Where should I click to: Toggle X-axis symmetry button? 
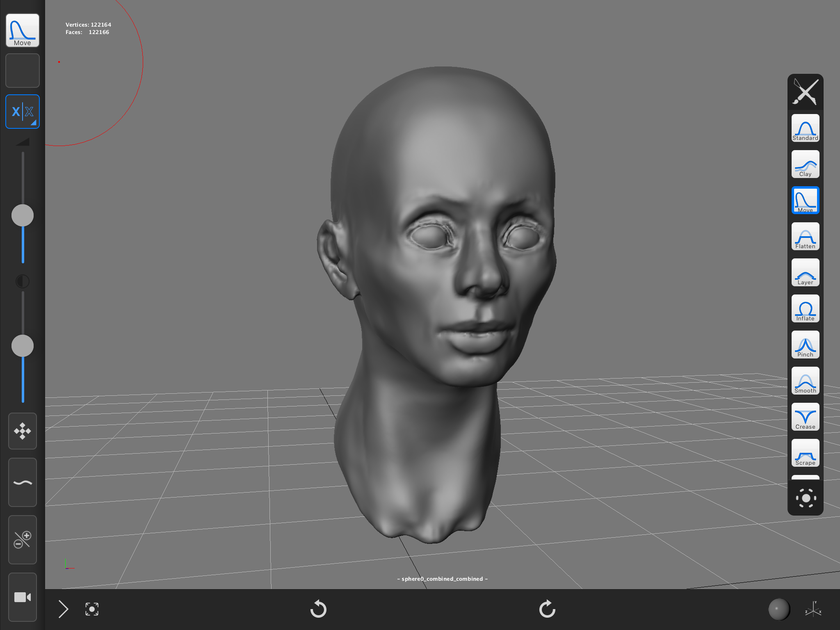pyautogui.click(x=23, y=112)
